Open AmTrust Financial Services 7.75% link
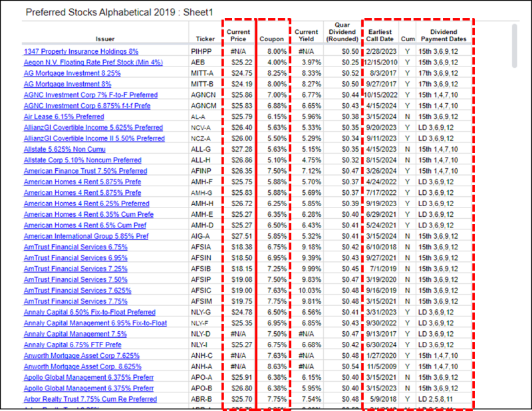 point(76,301)
